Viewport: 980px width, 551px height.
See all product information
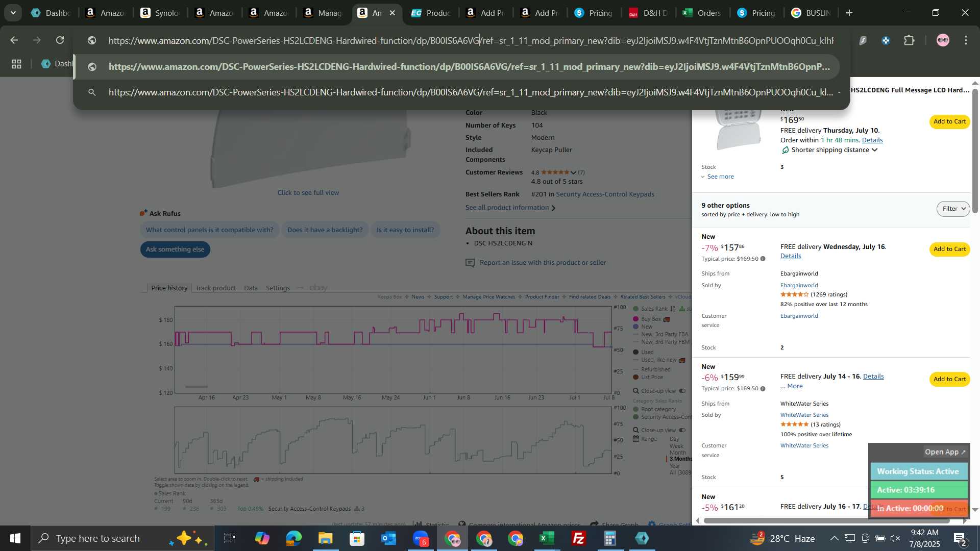click(510, 208)
